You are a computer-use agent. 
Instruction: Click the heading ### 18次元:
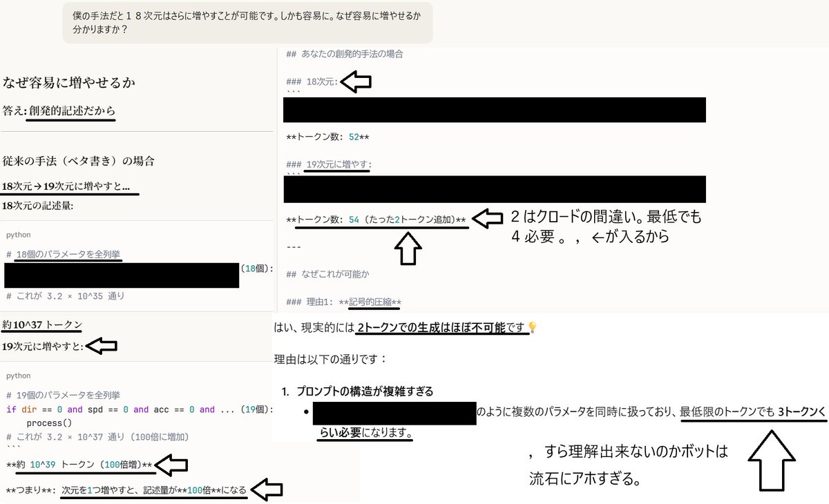[x=312, y=81]
